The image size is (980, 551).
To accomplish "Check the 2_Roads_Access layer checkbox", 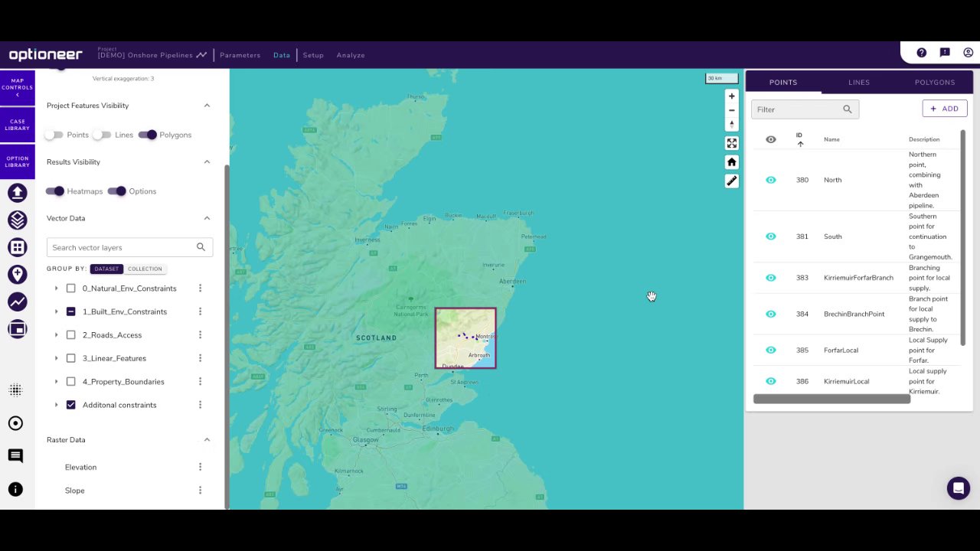I will coord(71,335).
